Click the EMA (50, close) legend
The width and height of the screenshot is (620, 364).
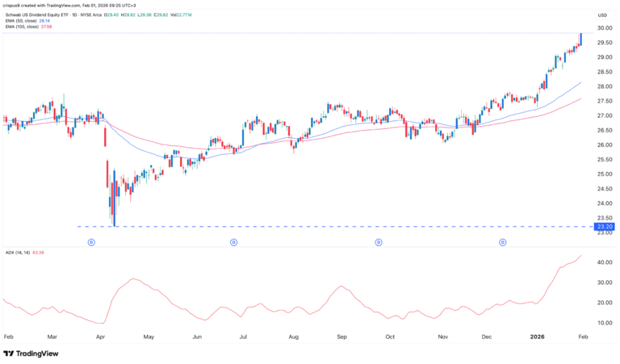[27, 20]
